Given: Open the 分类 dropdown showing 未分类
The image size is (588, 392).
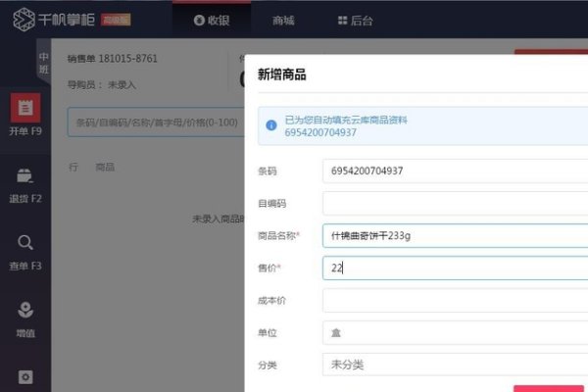Looking at the screenshot, I should [455, 365].
